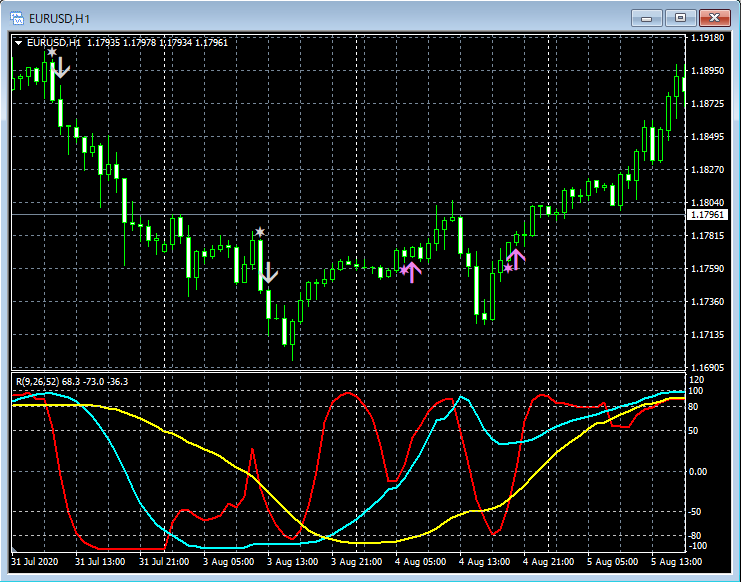Click the first pink up arrow signal
This screenshot has height=582, width=741.
click(414, 271)
